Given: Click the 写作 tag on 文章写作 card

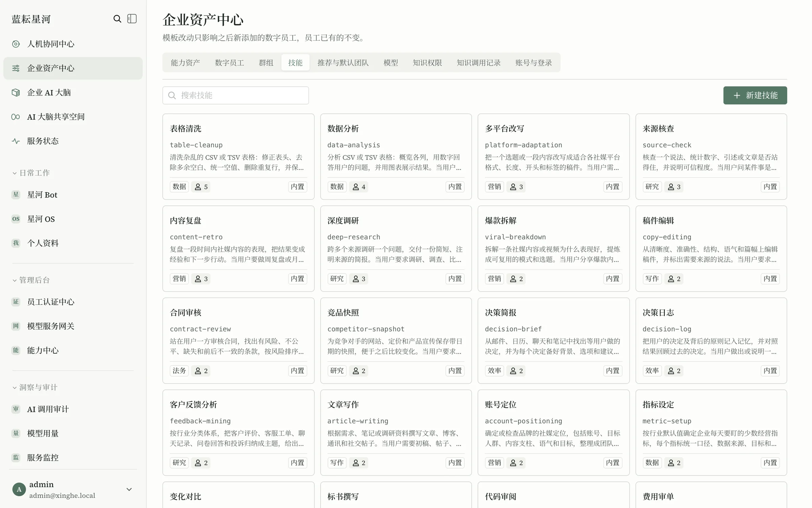Looking at the screenshot, I should point(337,463).
